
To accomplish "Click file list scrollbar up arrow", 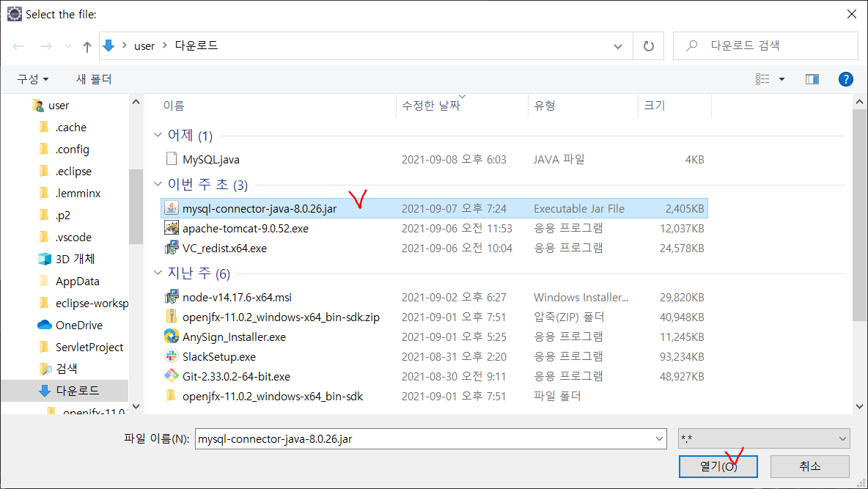I will 859,102.
